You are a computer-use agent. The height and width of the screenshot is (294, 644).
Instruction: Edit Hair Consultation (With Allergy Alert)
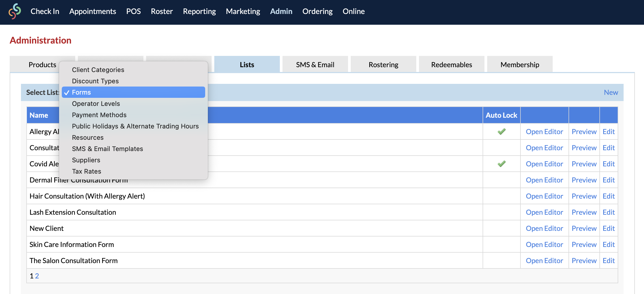click(x=609, y=196)
